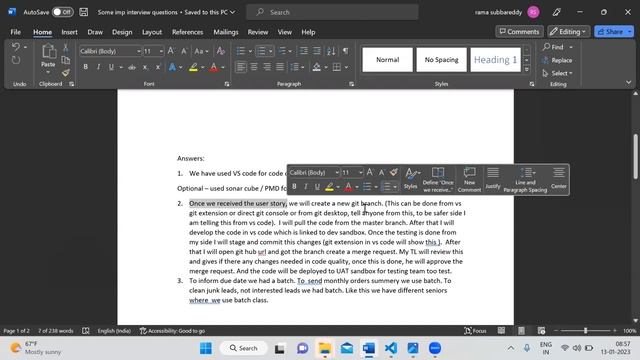
Task: Apply the Heading 1 style
Action: pos(496,60)
